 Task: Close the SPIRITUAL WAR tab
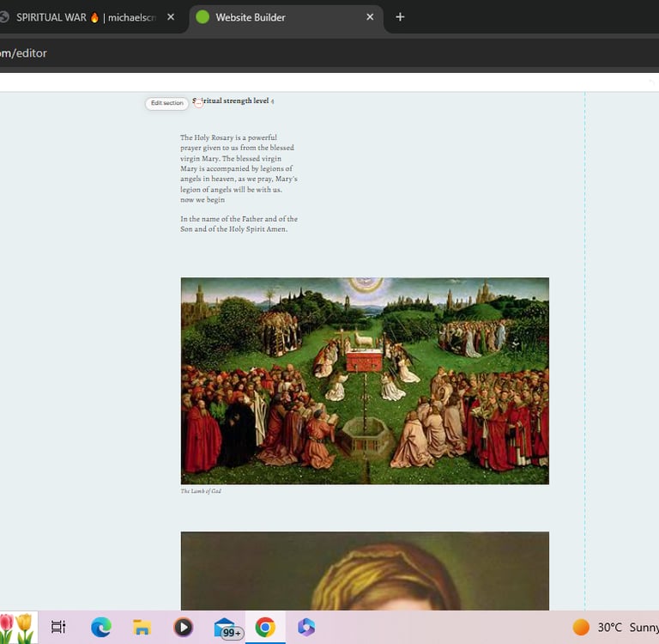pyautogui.click(x=171, y=17)
